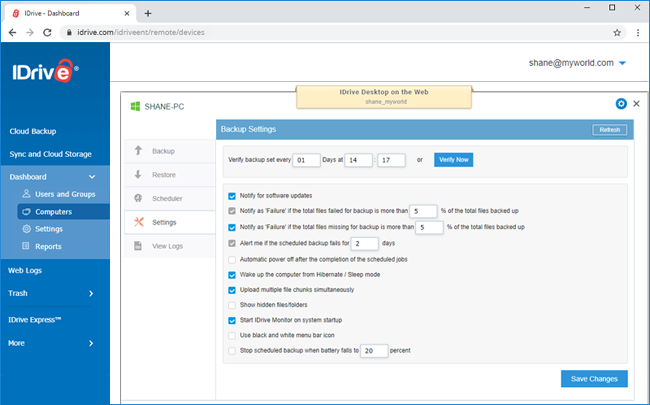Click the Refresh button
This screenshot has width=650, height=405.
tap(609, 130)
